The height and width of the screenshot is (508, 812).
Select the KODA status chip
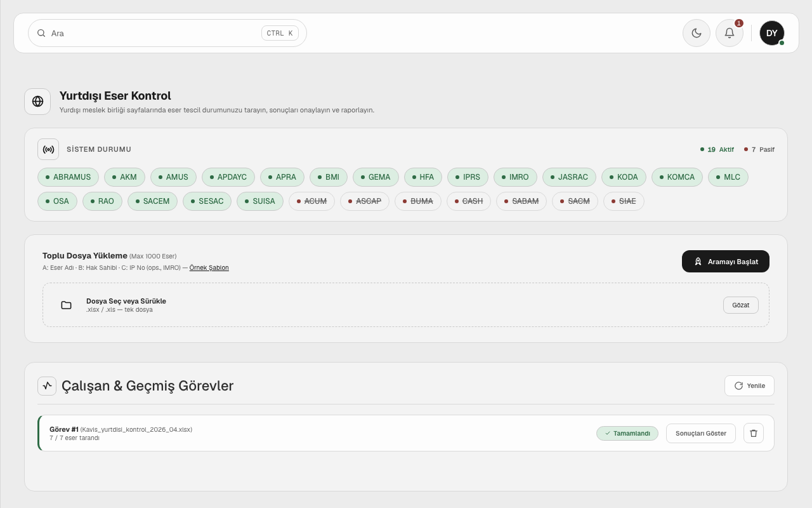[x=624, y=177]
